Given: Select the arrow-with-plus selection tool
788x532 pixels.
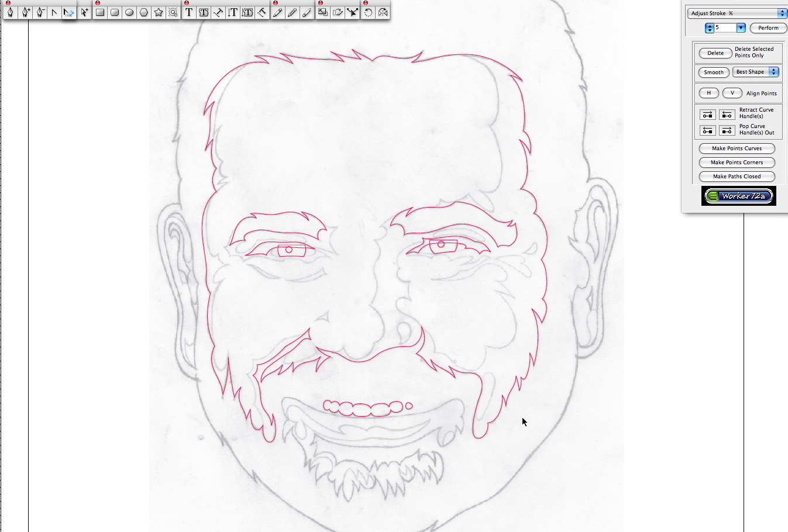Looking at the screenshot, I should tap(85, 12).
